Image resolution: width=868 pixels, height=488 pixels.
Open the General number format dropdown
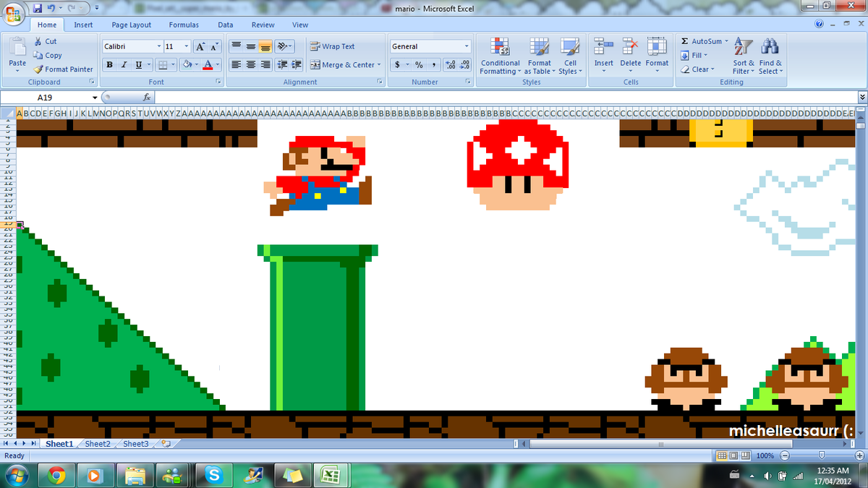pyautogui.click(x=467, y=46)
